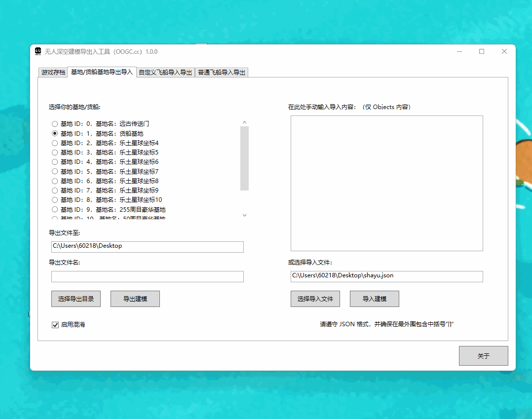Click the 选择导出目录 button
The image size is (532, 419).
click(76, 299)
